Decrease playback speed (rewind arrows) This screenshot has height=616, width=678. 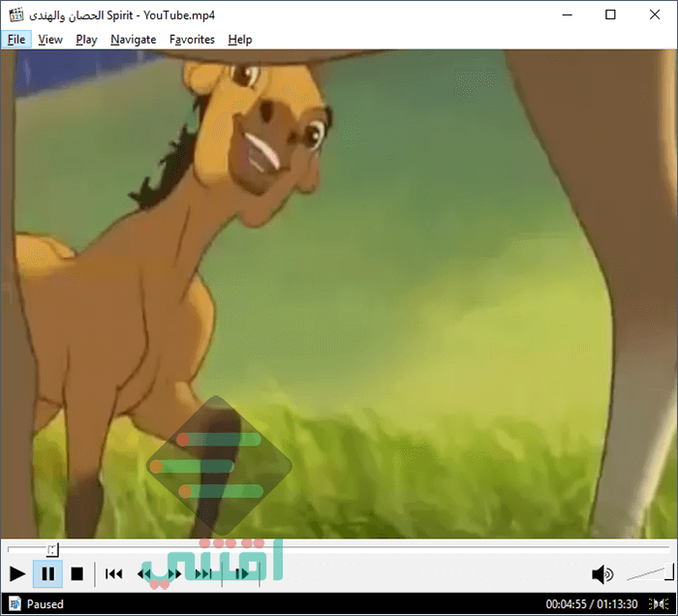[x=144, y=574]
